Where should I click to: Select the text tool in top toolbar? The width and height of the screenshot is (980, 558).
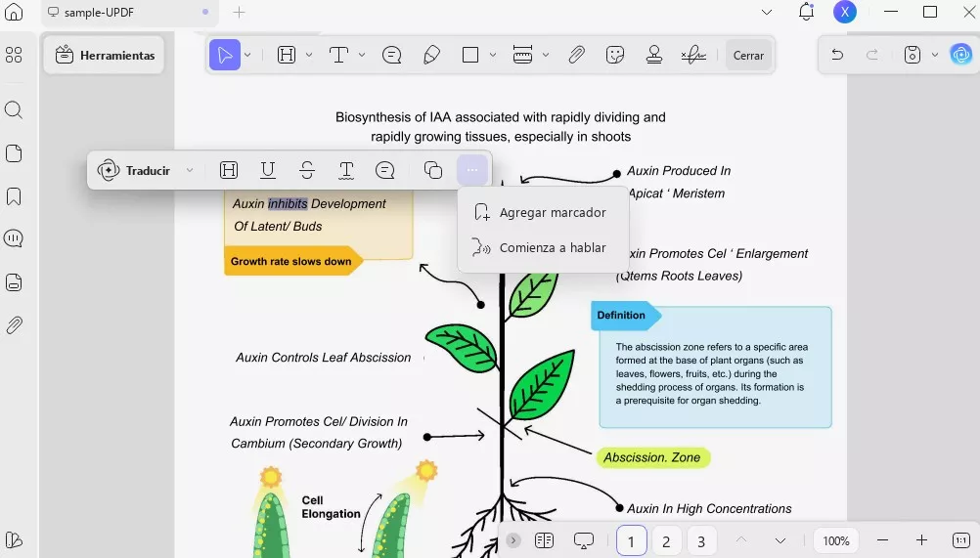pos(338,55)
